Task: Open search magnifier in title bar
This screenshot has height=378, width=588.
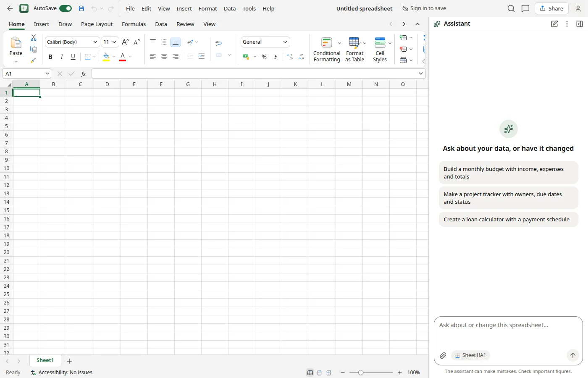Action: click(511, 8)
